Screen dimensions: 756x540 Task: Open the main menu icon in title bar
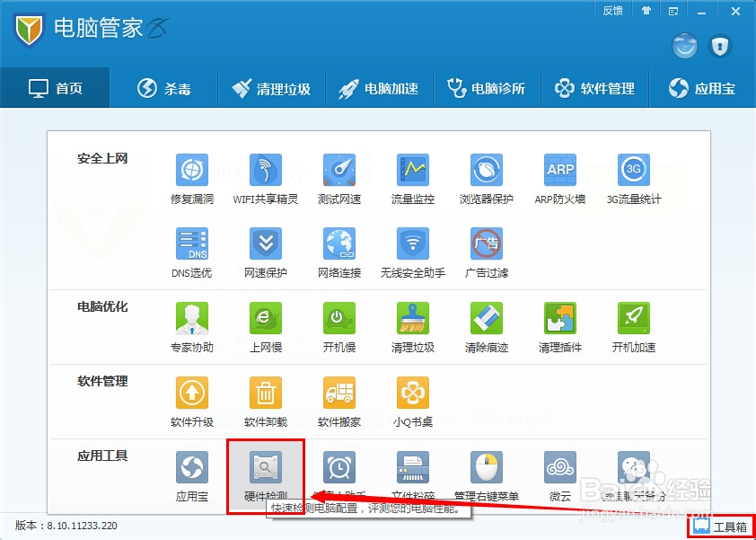[x=673, y=11]
